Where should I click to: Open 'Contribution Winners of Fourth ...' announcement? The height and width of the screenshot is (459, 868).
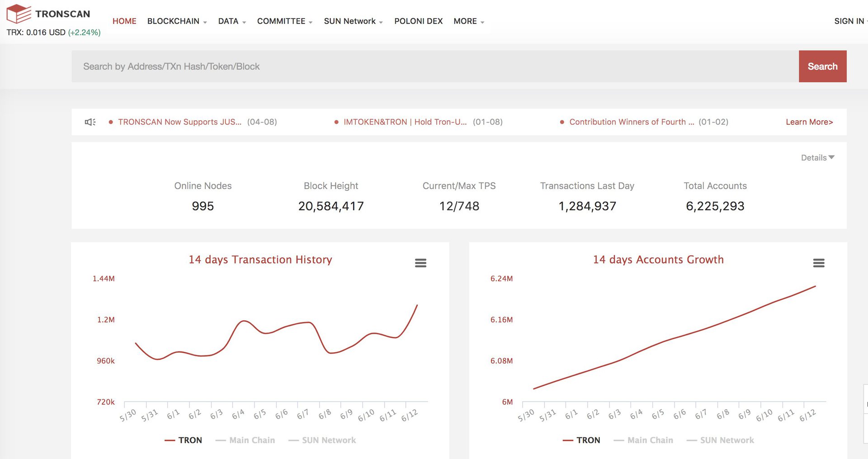coord(632,122)
